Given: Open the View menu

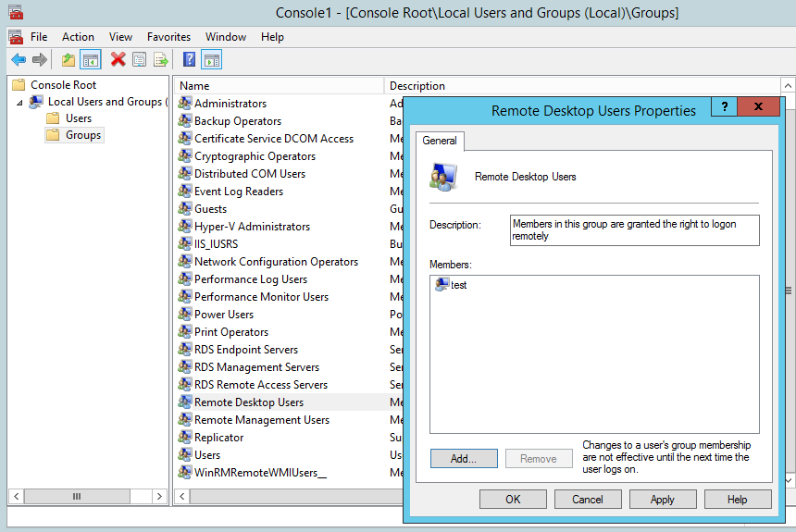Looking at the screenshot, I should point(121,37).
